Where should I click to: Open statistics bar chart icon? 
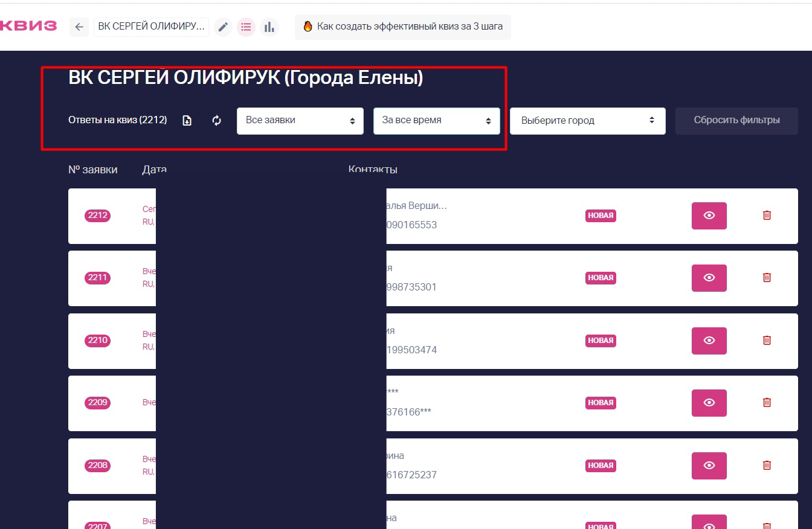(x=269, y=27)
